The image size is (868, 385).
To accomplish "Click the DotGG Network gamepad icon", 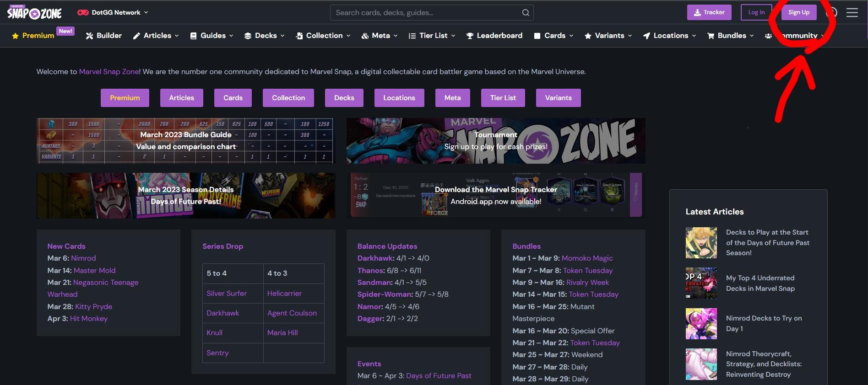I will pyautogui.click(x=83, y=12).
